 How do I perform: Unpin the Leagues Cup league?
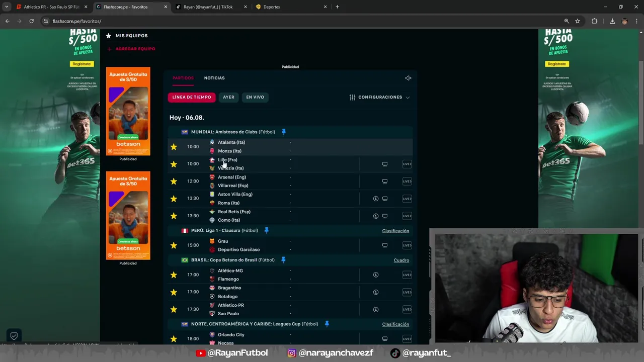coord(327,324)
